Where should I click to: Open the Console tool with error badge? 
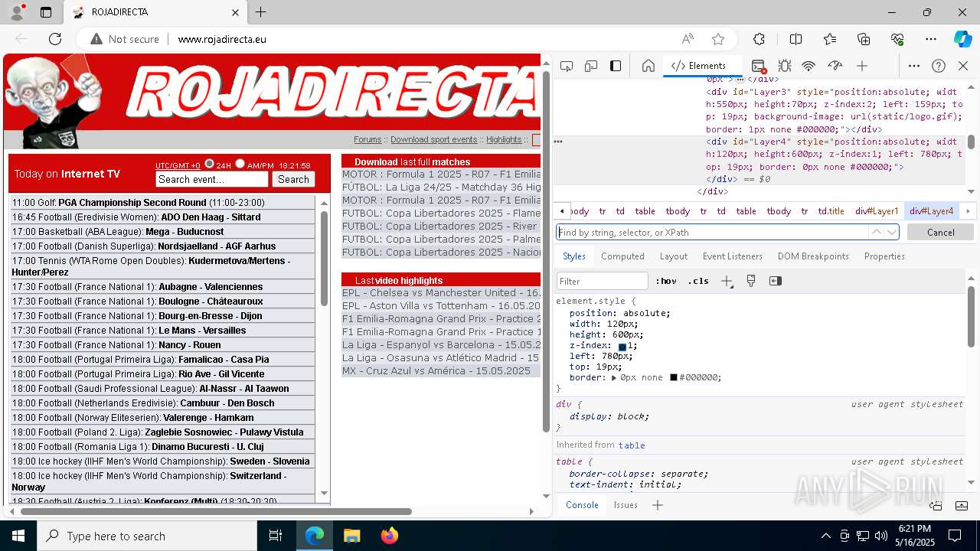click(x=758, y=66)
